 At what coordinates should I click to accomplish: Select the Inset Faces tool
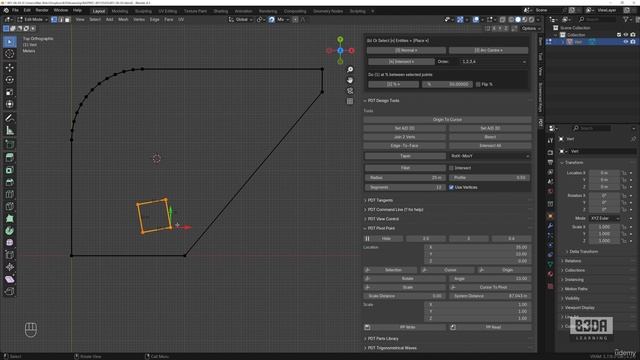tap(10, 170)
